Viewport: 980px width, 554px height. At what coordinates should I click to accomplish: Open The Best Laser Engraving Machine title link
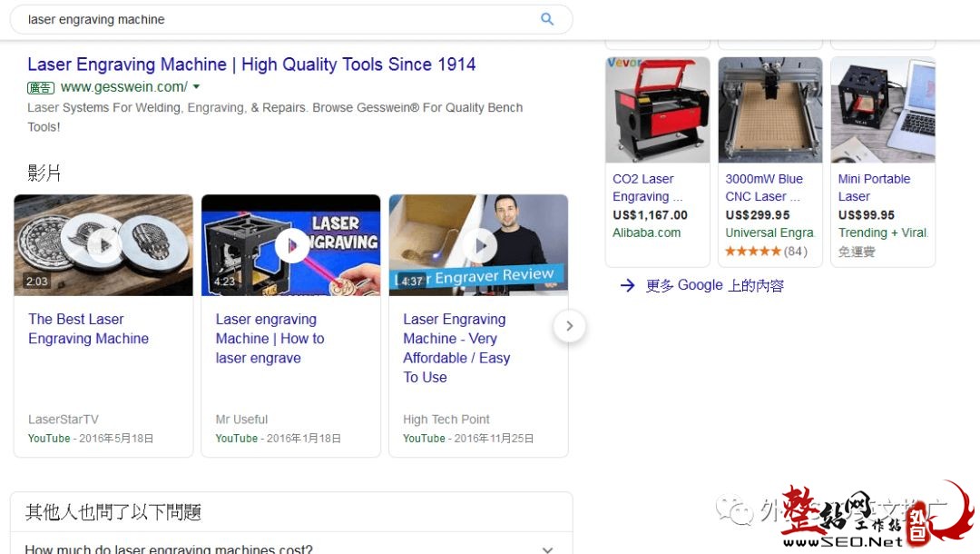[x=88, y=329]
